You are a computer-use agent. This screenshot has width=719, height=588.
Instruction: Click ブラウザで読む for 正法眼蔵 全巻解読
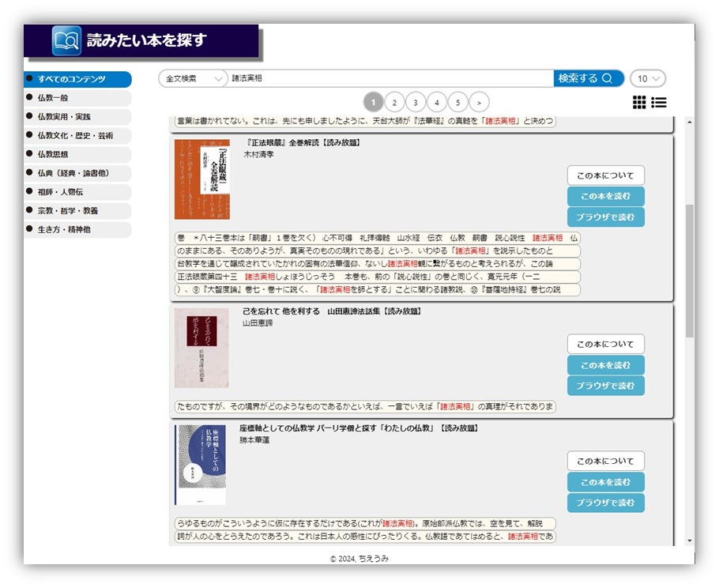coord(606,217)
